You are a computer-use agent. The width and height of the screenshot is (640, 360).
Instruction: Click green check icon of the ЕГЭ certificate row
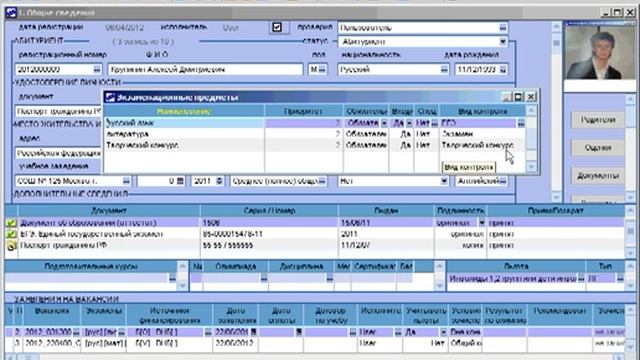click(11, 234)
